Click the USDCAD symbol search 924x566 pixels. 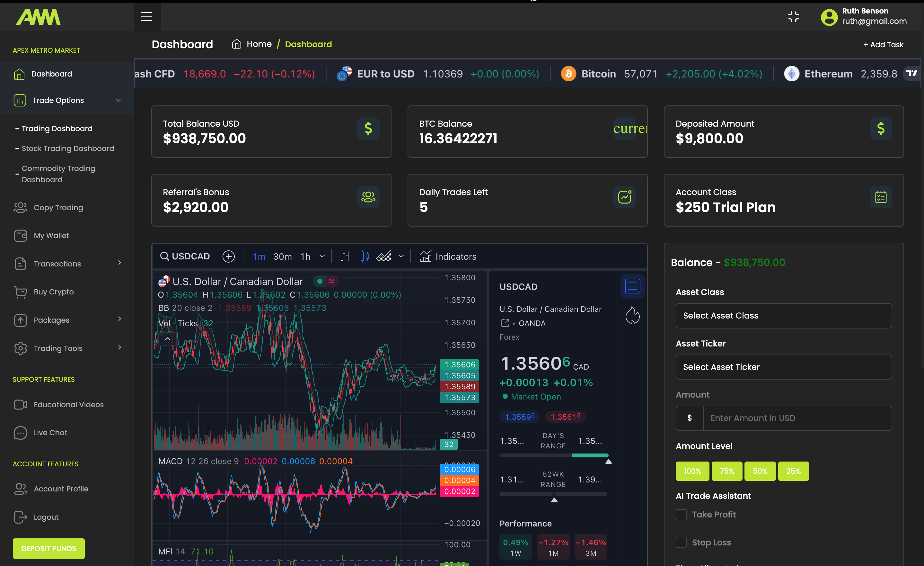pos(185,256)
